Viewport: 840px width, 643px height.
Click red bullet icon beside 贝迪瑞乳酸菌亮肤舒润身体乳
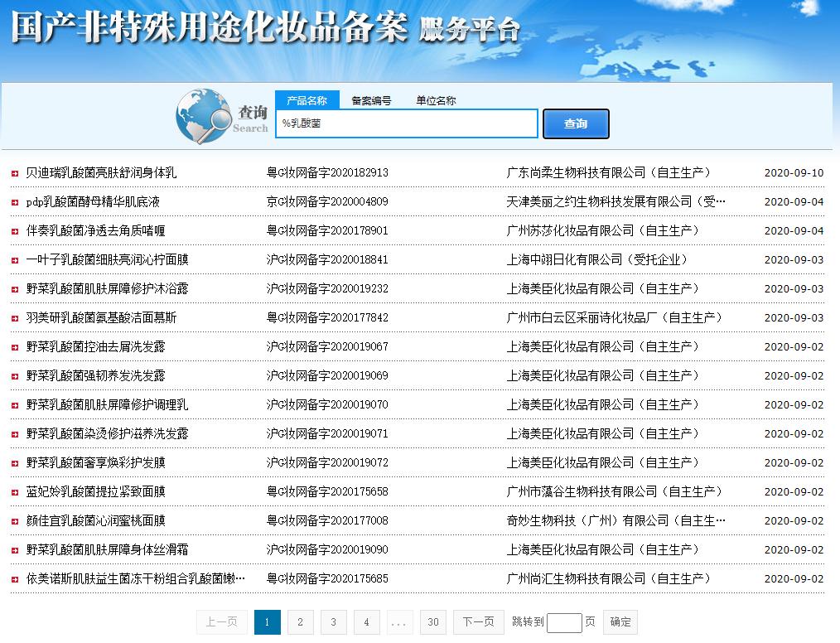[x=15, y=173]
